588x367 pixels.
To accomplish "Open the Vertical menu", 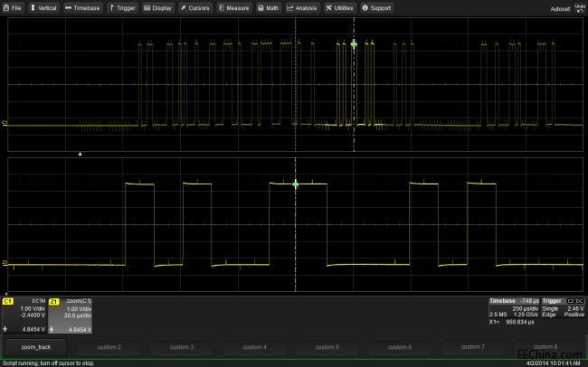I will coord(43,8).
